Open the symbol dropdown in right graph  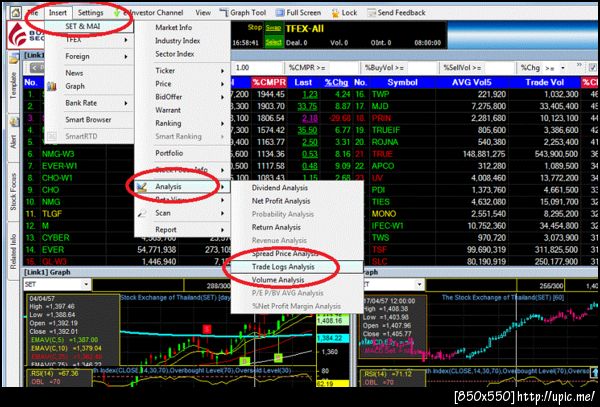click(x=420, y=284)
